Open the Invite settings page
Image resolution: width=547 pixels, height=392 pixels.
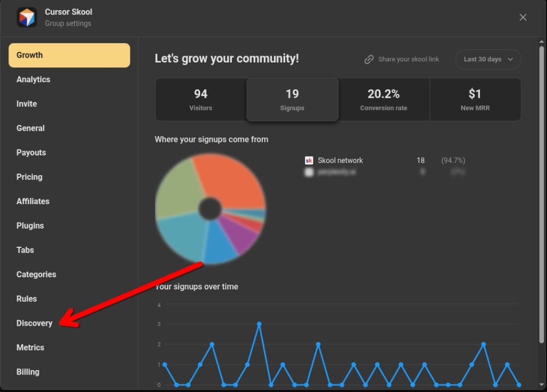[26, 104]
